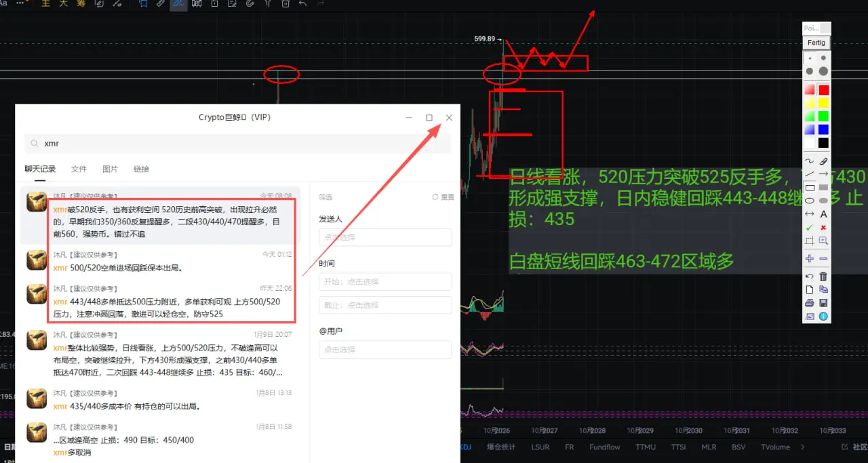Click the trash can clear icon
Image resolution: width=868 pixels, height=463 pixels.
pyautogui.click(x=823, y=276)
